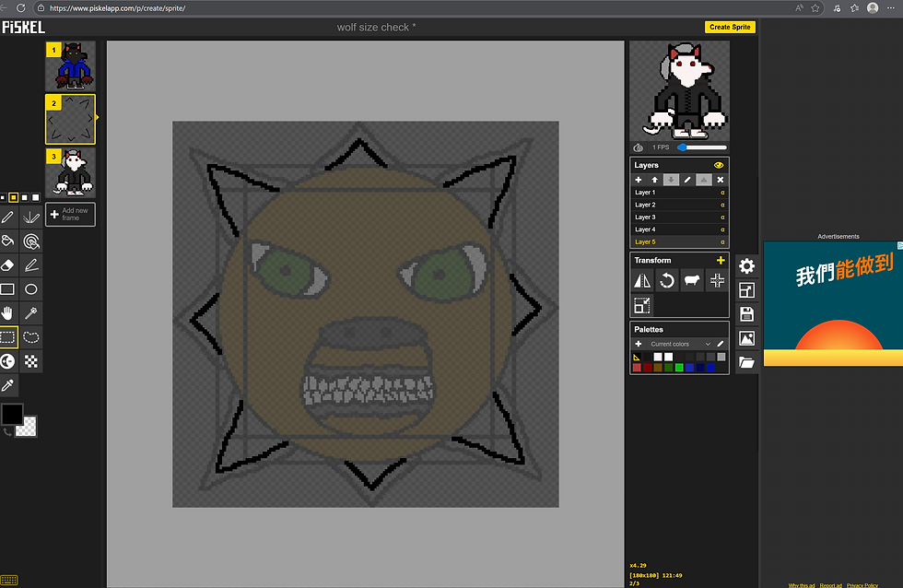Screen dimensions: 903x588
Task: Open keyboard shortcuts cheatsheet icon
Action: [x=9, y=580]
